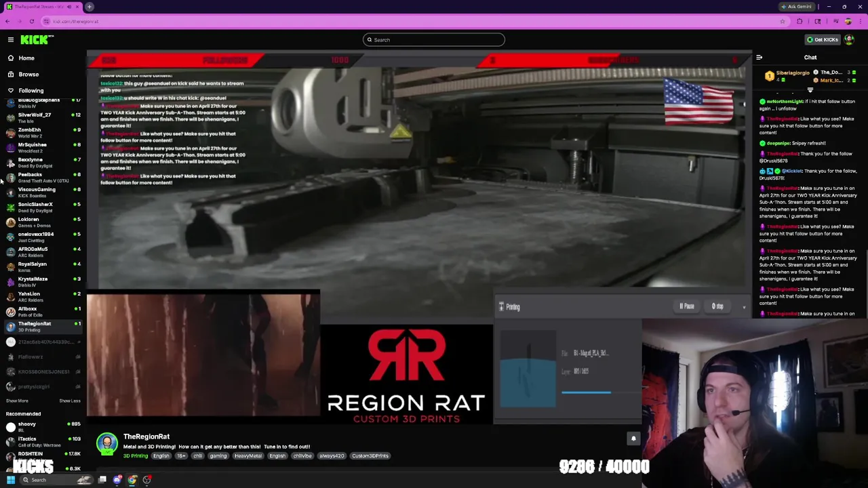Select TheRegionRat in following list
This screenshot has width=868, height=488.
[x=42, y=326]
